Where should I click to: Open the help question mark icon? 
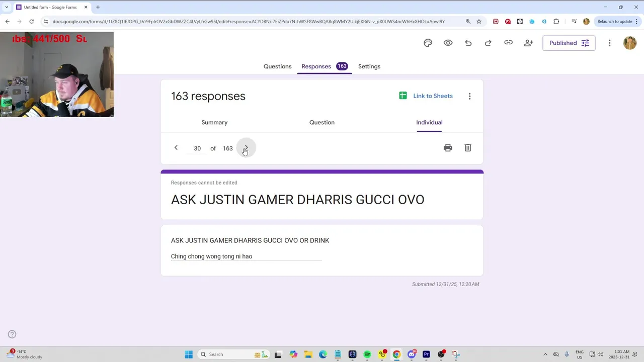pos(12,334)
